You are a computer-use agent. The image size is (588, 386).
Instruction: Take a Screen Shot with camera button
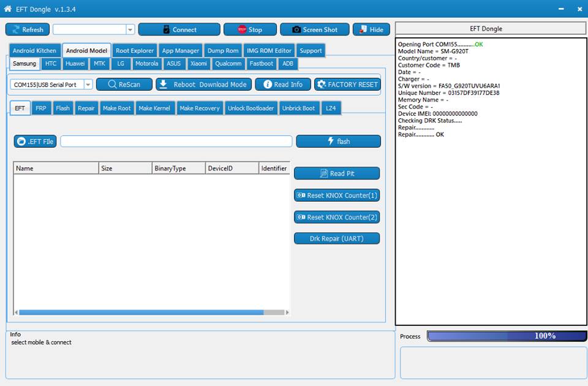click(315, 29)
